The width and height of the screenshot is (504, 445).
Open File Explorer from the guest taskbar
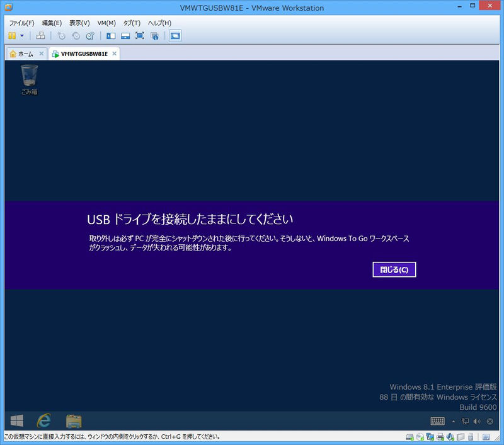pos(74,421)
